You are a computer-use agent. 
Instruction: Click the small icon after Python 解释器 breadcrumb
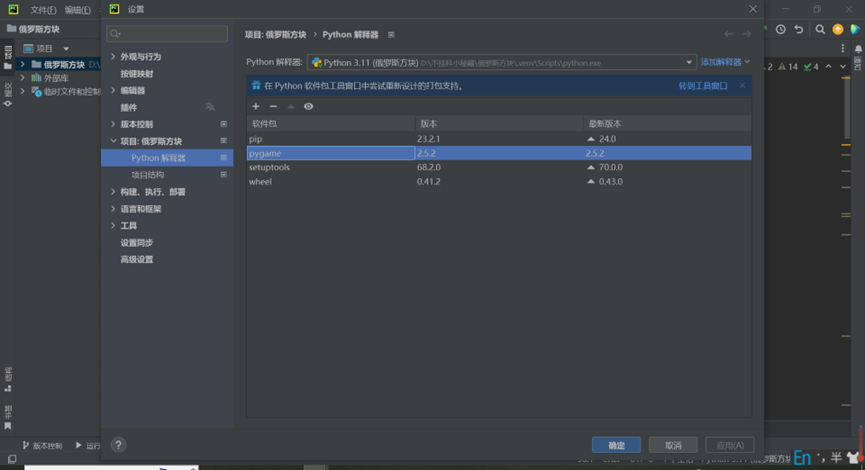click(391, 35)
